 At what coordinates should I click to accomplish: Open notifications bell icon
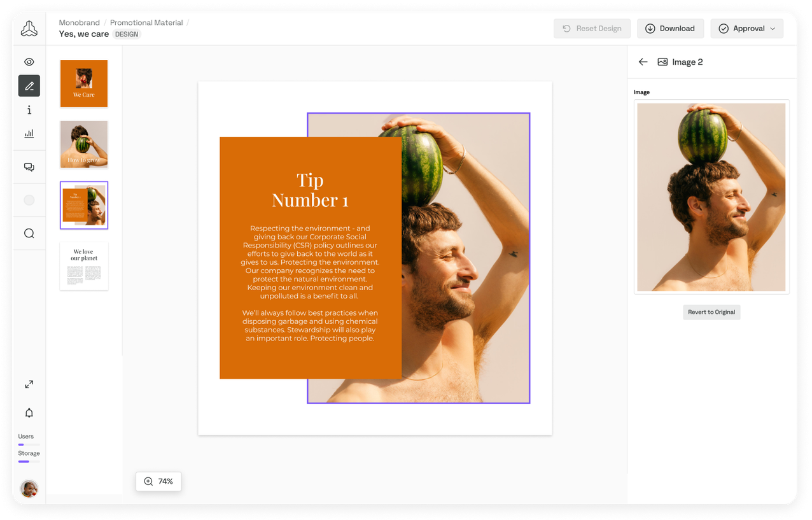tap(29, 413)
